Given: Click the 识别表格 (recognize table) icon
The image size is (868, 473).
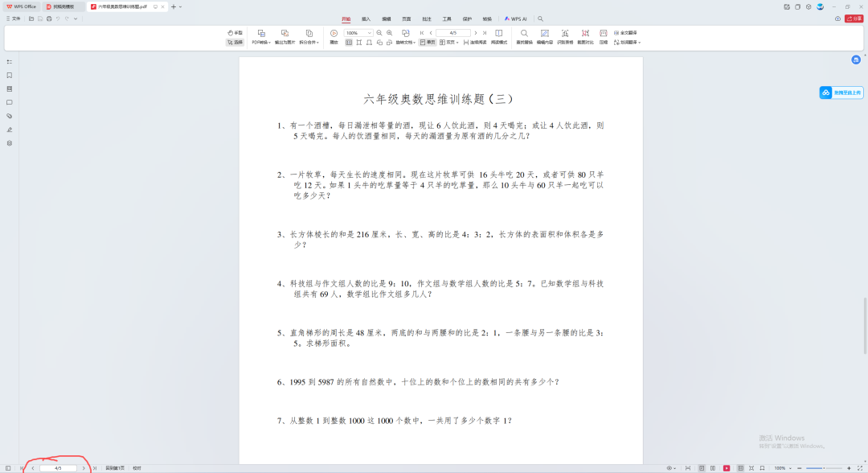Looking at the screenshot, I should tap(565, 34).
